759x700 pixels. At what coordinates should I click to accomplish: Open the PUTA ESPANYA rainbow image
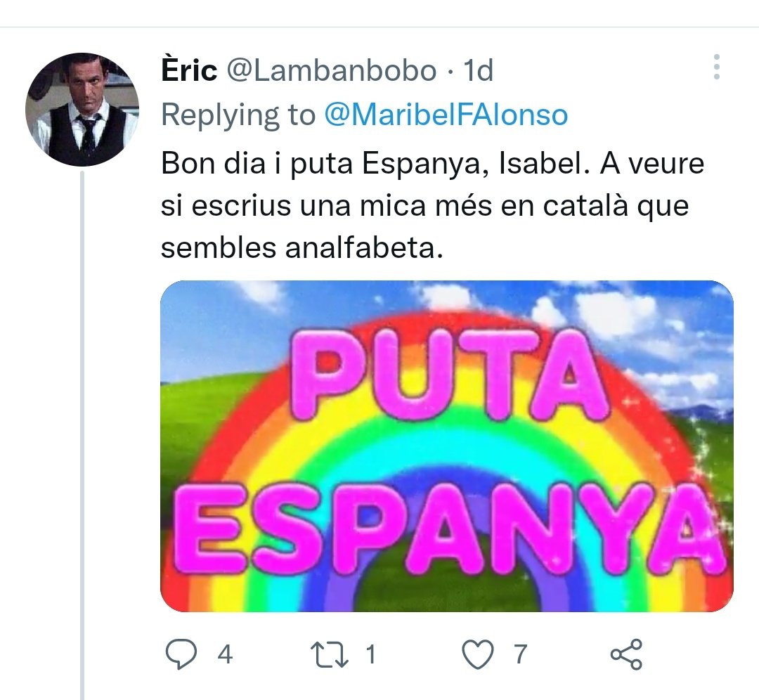(x=447, y=446)
